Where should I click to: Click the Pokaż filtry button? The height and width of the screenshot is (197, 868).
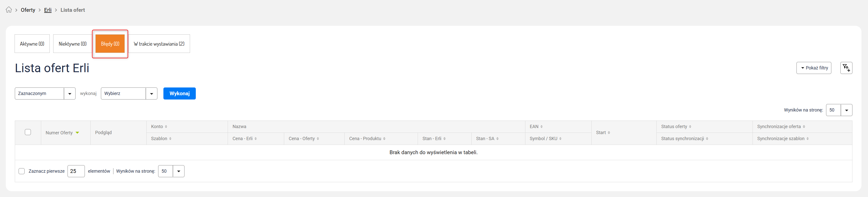click(814, 68)
